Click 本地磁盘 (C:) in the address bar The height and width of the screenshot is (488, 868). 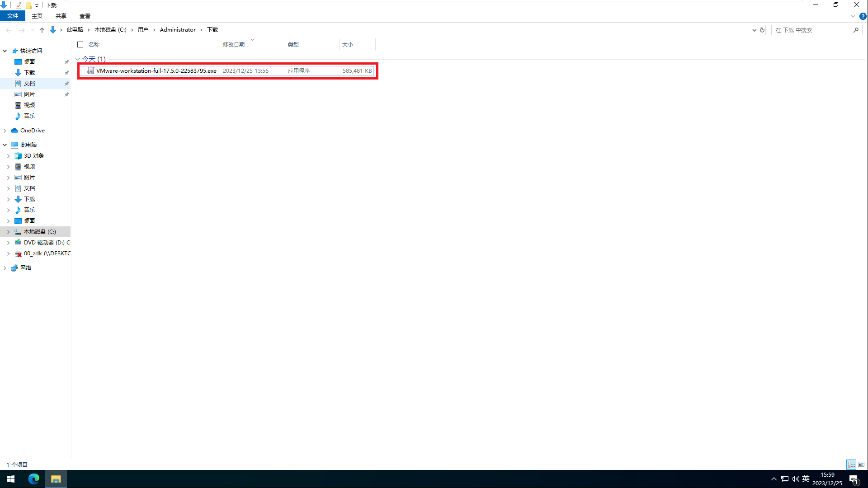(x=110, y=30)
